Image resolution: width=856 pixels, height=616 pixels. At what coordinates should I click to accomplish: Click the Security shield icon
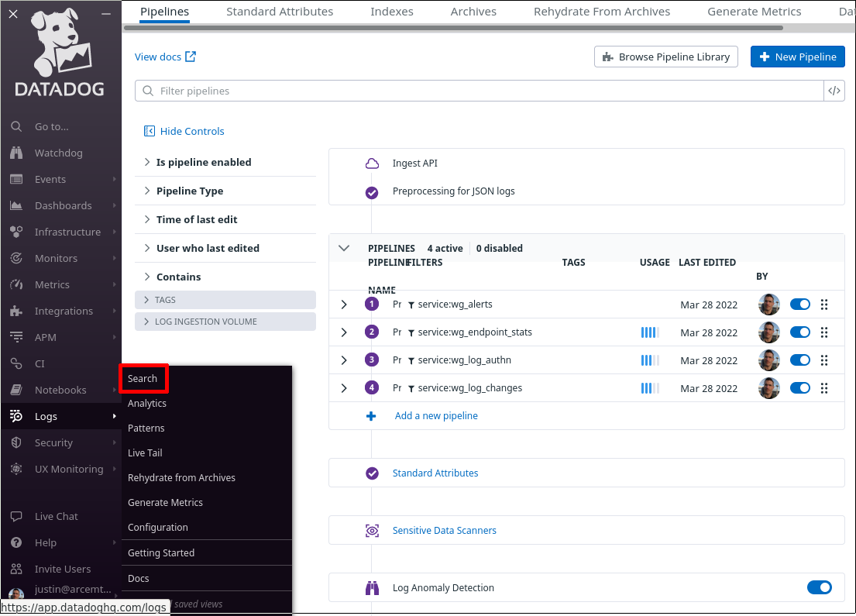pos(16,442)
